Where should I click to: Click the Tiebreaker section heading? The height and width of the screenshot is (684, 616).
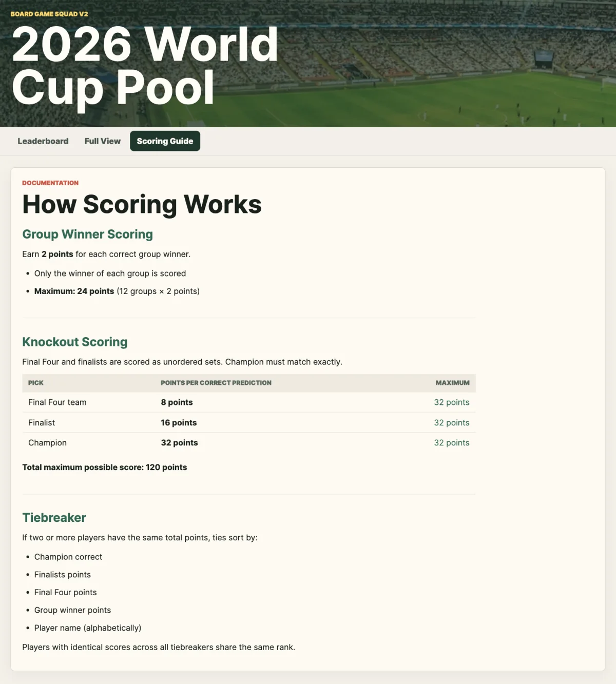[x=54, y=517]
